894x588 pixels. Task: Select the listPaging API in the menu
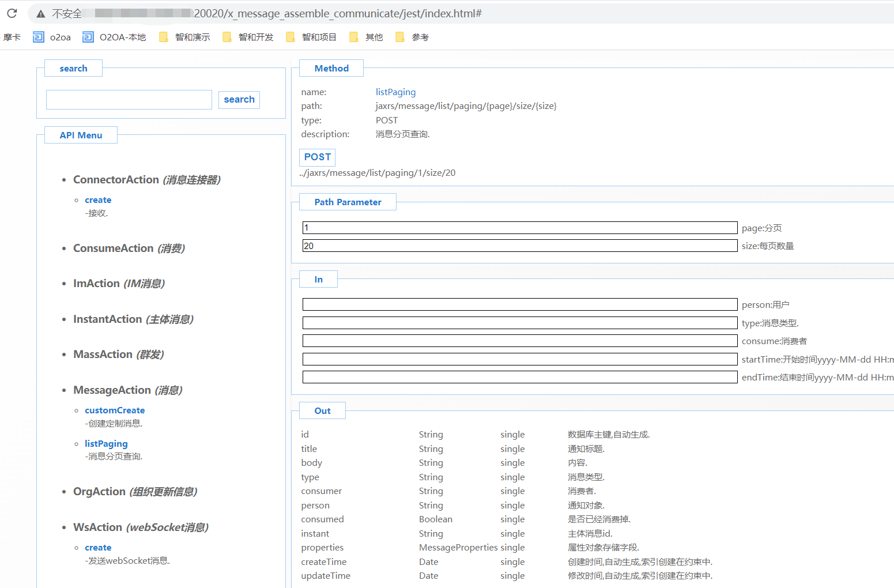tap(106, 444)
